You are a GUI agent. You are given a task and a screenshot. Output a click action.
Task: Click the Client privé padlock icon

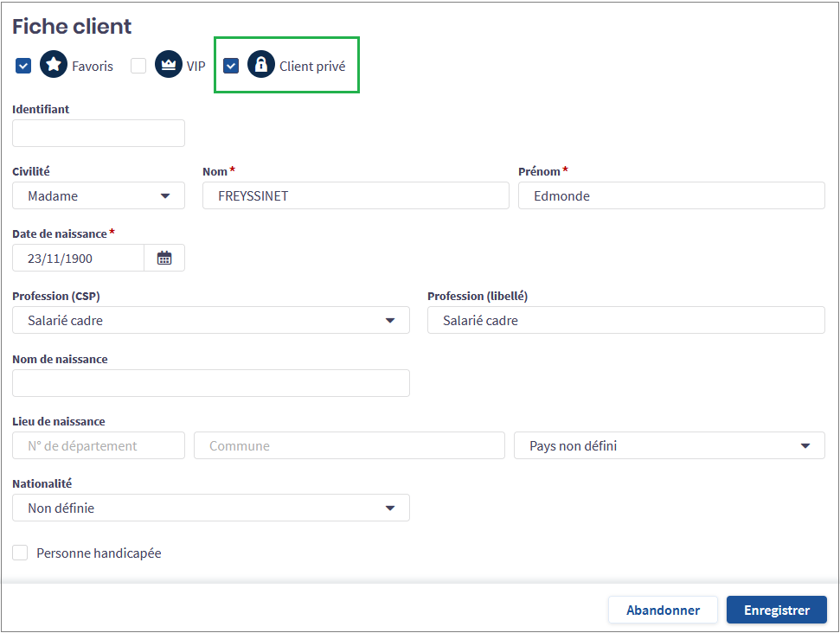pyautogui.click(x=261, y=65)
